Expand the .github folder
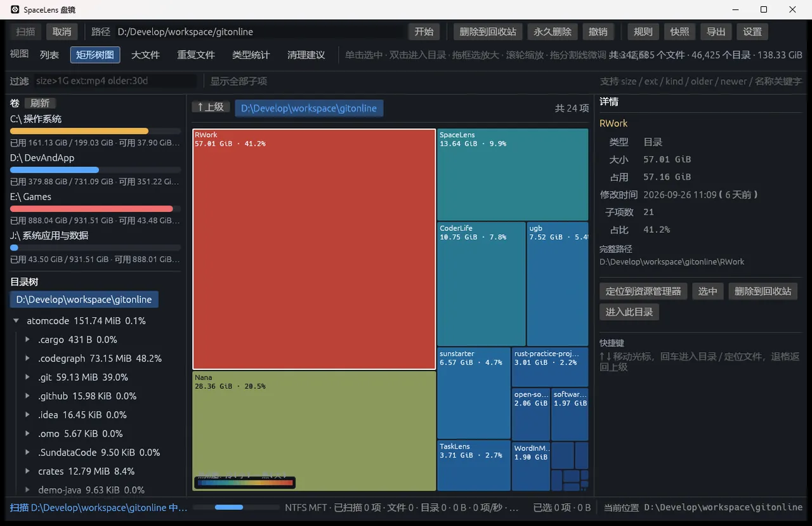Screen dimensions: 812x526 pyautogui.click(x=27, y=396)
